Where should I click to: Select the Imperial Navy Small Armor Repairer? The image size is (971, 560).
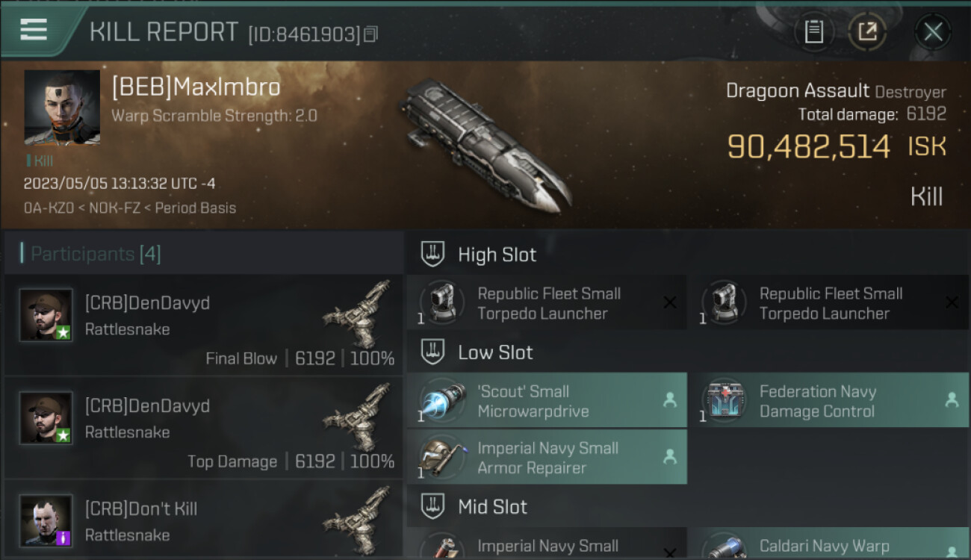tap(546, 458)
